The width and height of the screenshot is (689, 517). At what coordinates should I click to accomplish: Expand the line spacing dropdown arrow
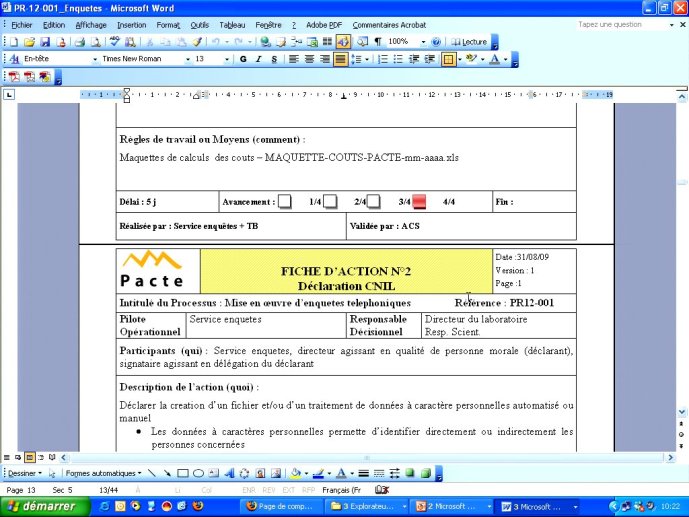coord(367,59)
